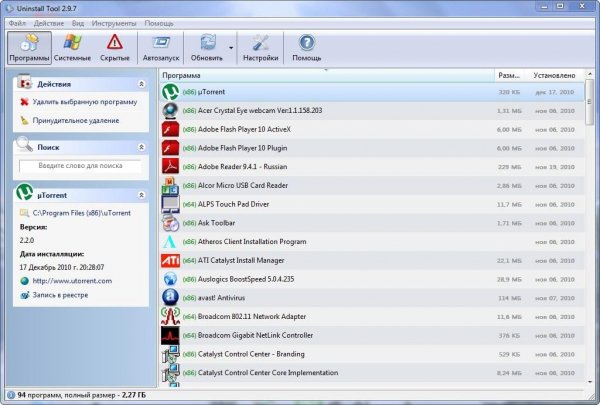Viewport: 600px width, 405px height.
Task: Collapse the Поиск panel
Action: tap(141, 147)
